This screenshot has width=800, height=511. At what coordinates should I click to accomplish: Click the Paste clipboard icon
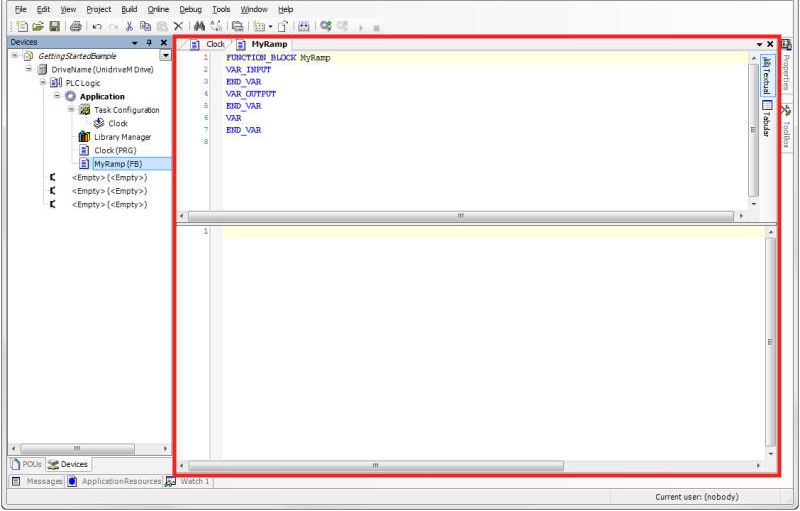(162, 27)
